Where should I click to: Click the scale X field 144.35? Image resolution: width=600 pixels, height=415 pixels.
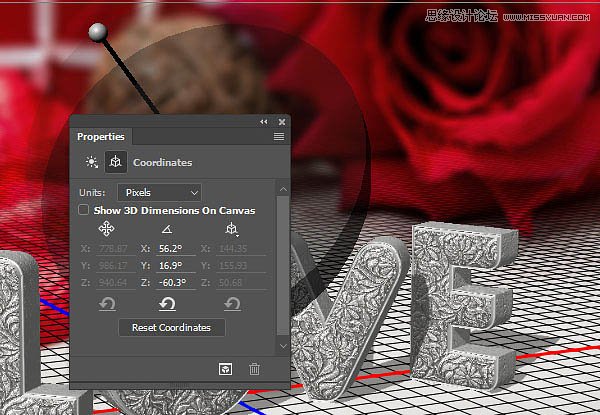click(241, 249)
